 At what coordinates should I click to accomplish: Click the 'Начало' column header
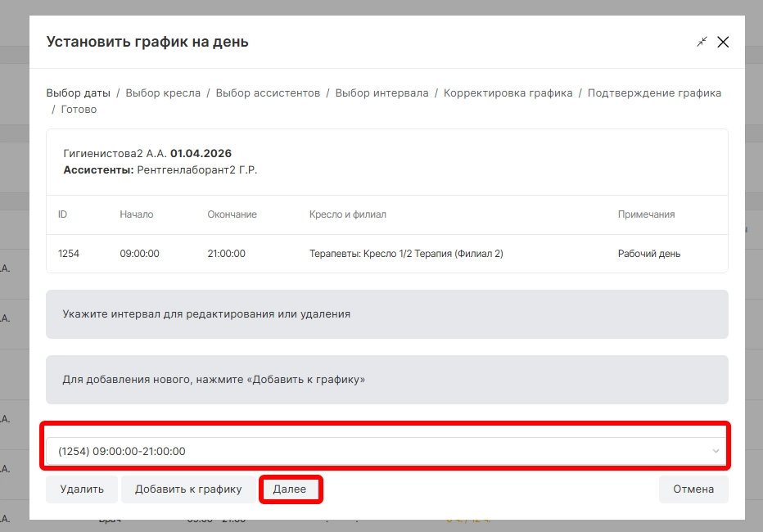pyautogui.click(x=137, y=214)
